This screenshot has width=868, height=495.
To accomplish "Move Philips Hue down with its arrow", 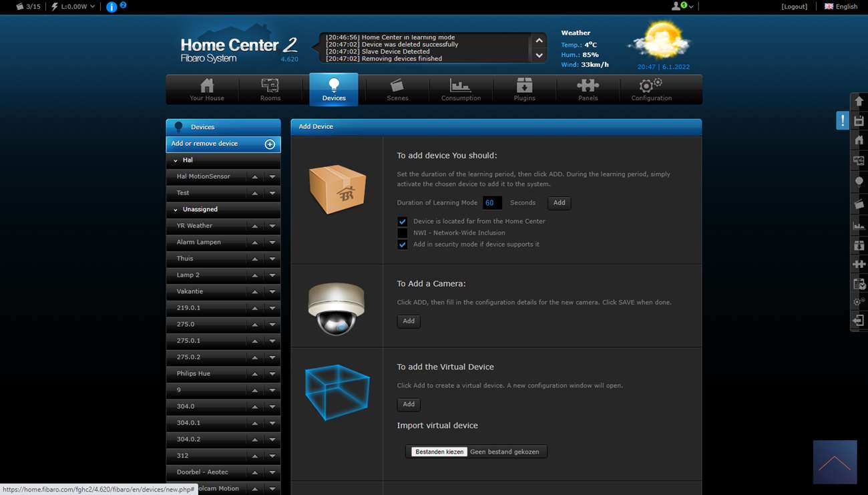I will 272,374.
